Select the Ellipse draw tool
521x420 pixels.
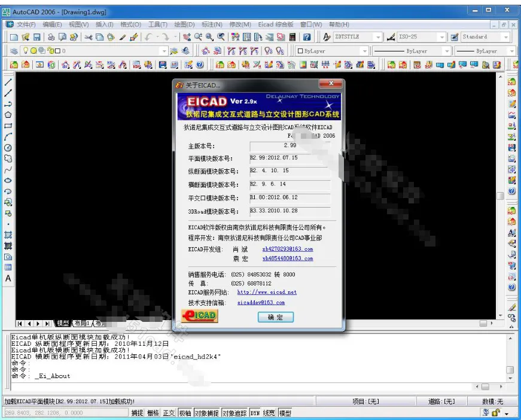point(8,181)
